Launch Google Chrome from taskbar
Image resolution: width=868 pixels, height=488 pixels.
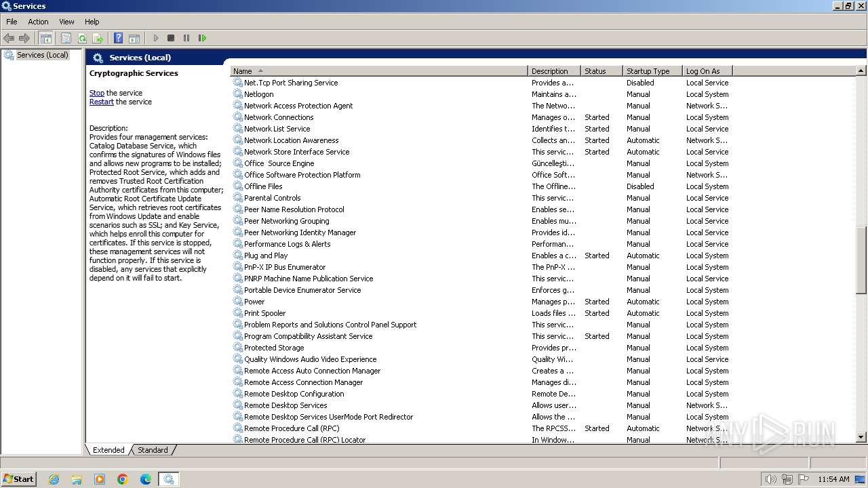pyautogui.click(x=123, y=479)
